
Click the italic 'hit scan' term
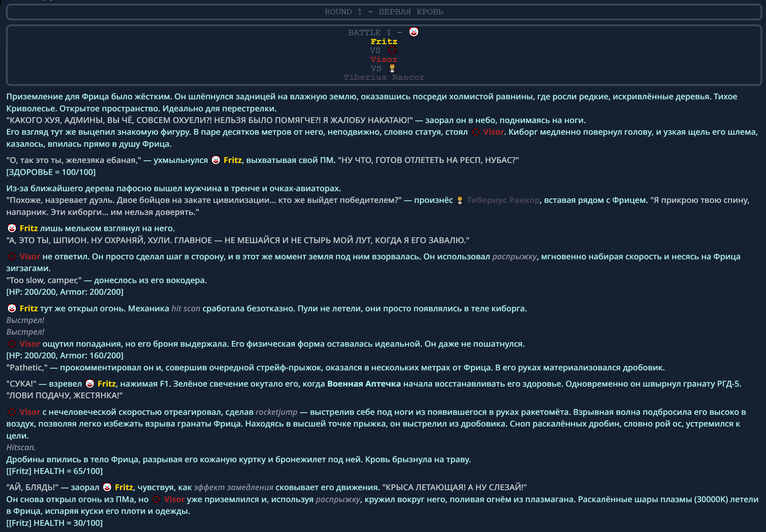coord(186,309)
